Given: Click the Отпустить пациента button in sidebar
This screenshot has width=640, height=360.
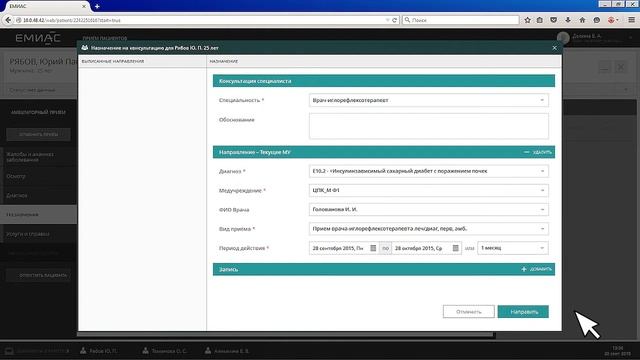Looking at the screenshot, I should click(x=38, y=276).
